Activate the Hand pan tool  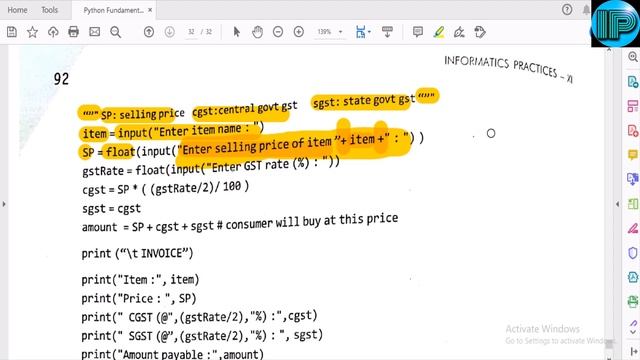[x=257, y=32]
